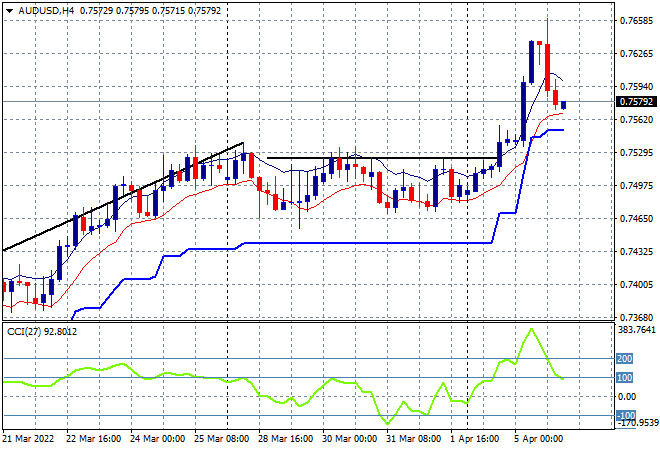Click the 0.74325 price axis value
The width and height of the screenshot is (660, 450).
(636, 252)
